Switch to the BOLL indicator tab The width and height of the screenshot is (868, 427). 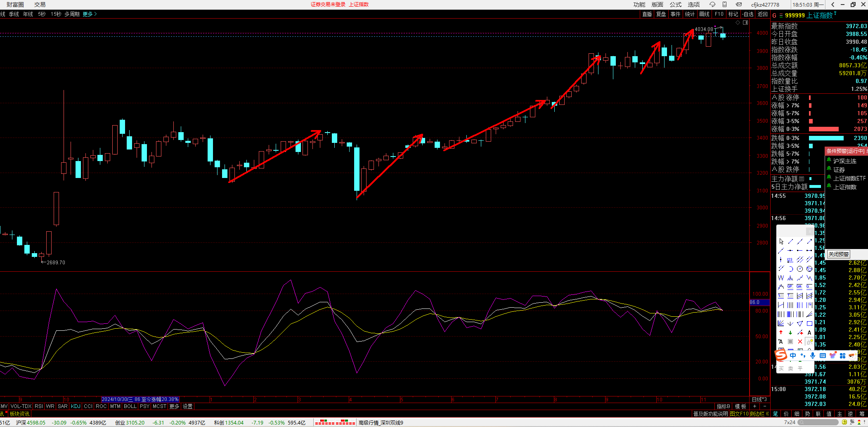(130, 406)
